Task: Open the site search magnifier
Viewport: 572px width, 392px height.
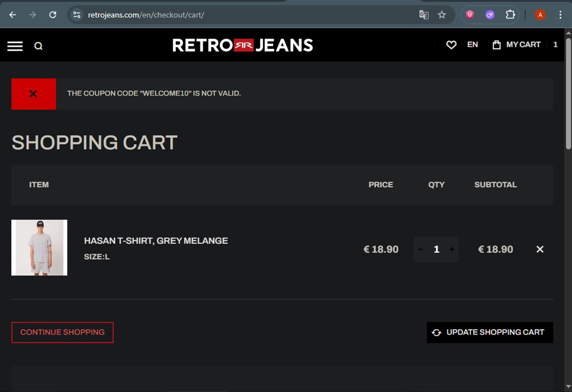Action: pyautogui.click(x=39, y=46)
